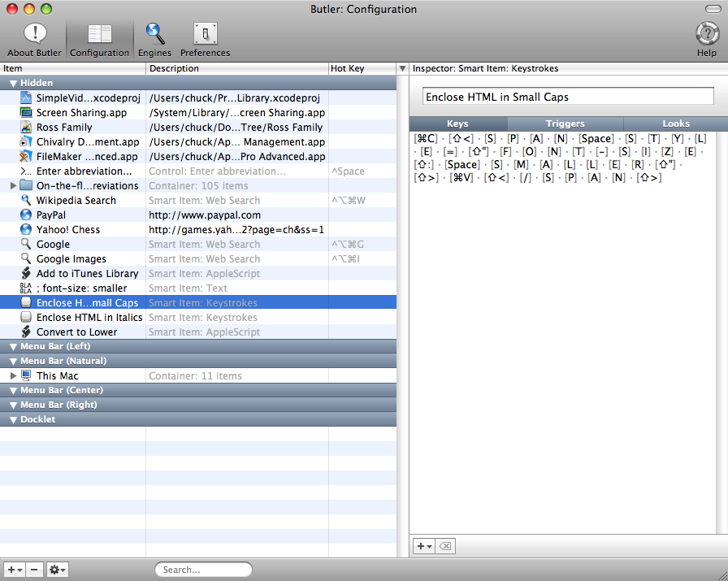The image size is (728, 581).
Task: Click the Search field
Action: [203, 570]
